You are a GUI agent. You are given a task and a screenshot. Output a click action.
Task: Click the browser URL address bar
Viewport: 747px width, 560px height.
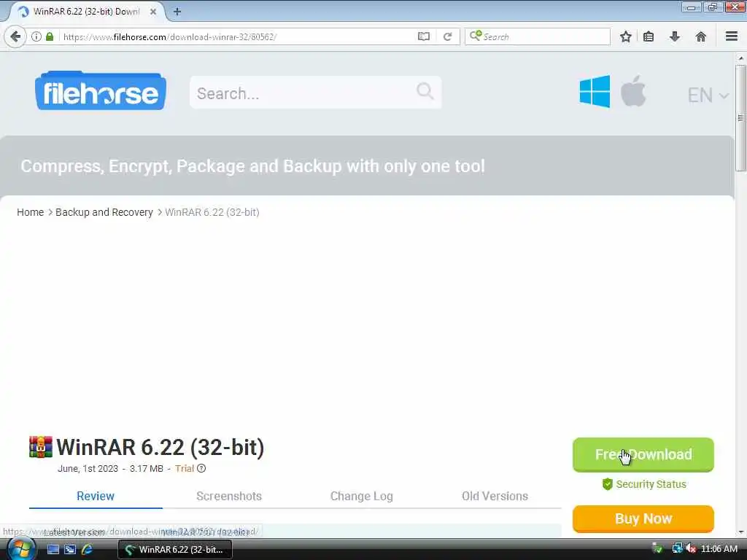click(x=239, y=36)
